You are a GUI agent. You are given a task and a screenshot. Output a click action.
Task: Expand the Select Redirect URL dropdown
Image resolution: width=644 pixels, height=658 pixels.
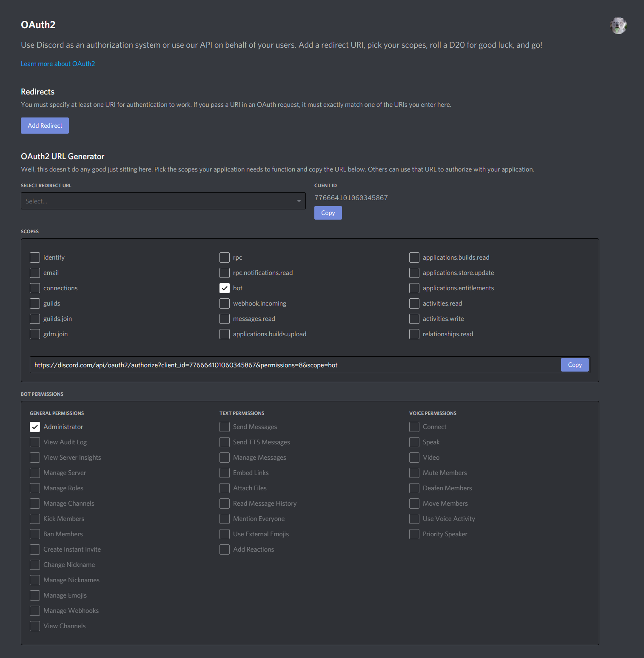click(163, 201)
